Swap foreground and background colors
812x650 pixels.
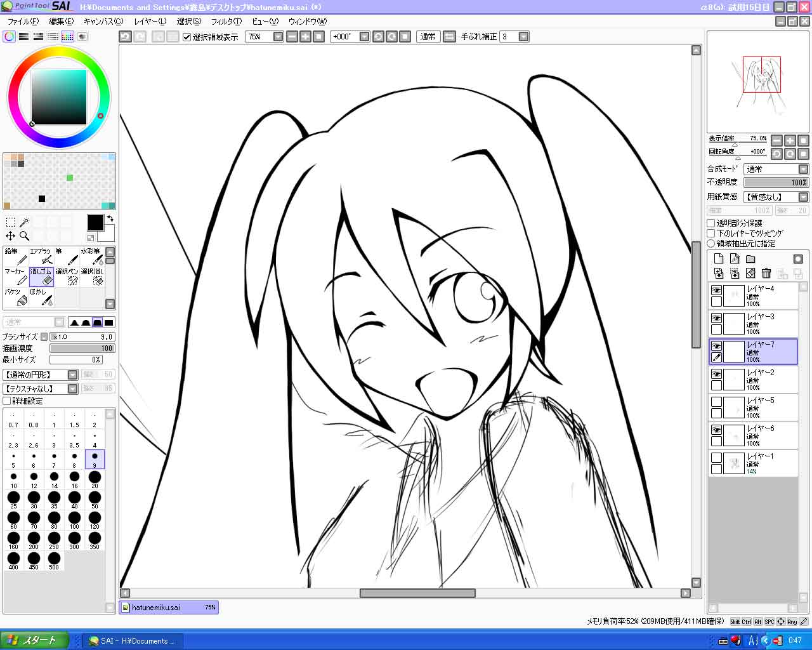110,218
